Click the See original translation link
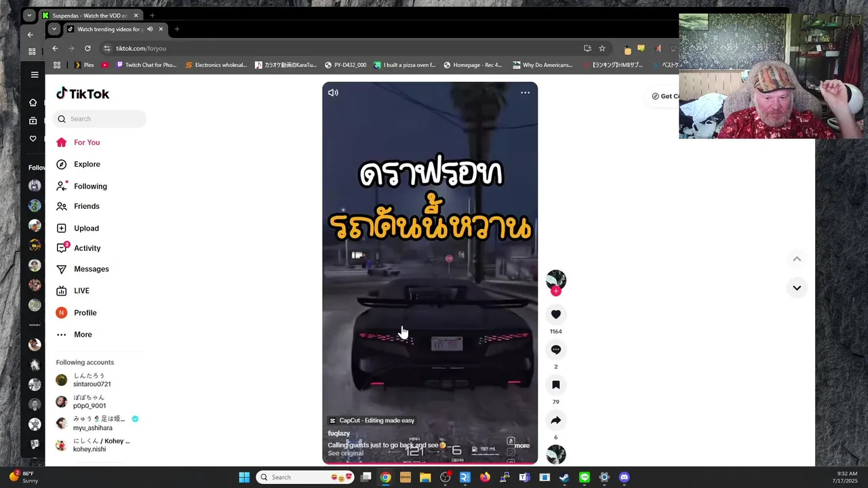 pyautogui.click(x=346, y=453)
